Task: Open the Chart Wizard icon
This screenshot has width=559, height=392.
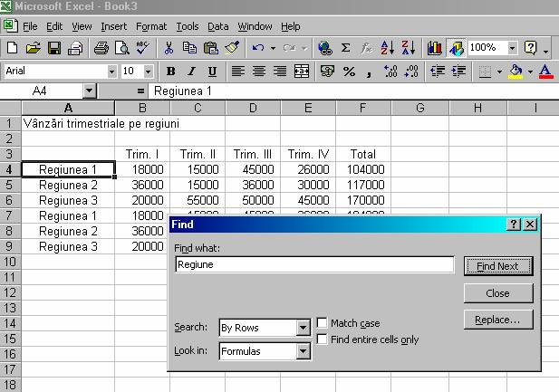Action: pyautogui.click(x=434, y=48)
